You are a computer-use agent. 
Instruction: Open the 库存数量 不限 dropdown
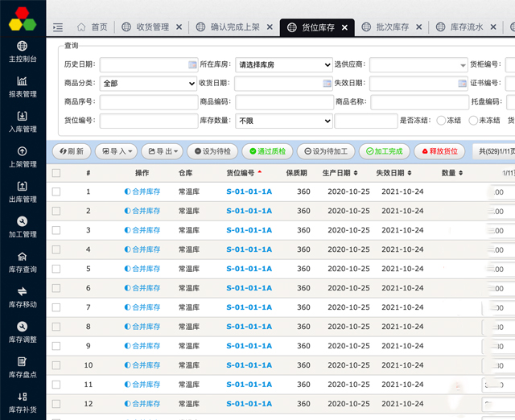[283, 121]
